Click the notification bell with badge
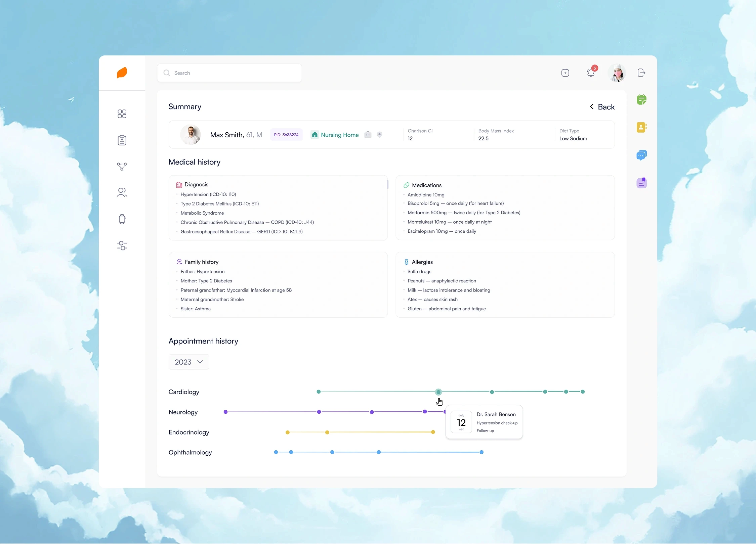The image size is (756, 544). tap(591, 73)
